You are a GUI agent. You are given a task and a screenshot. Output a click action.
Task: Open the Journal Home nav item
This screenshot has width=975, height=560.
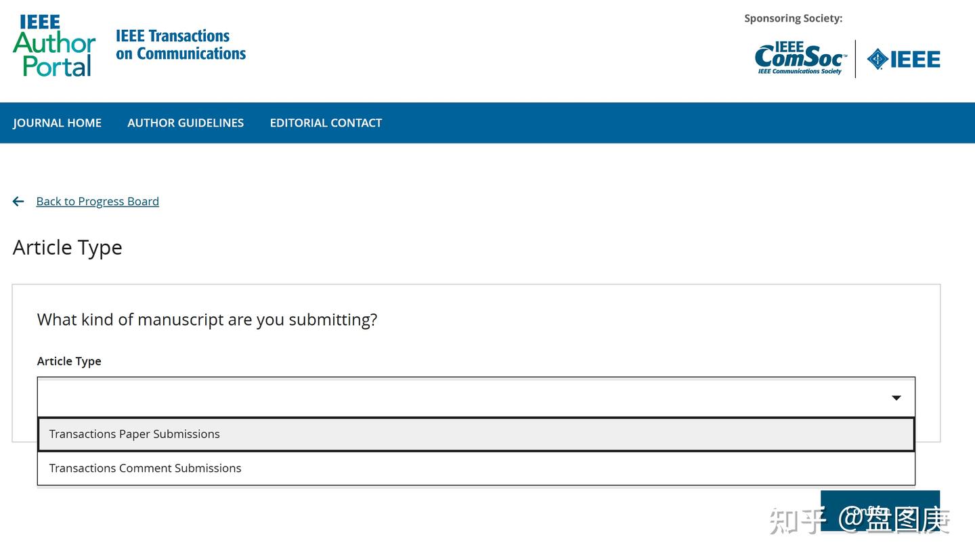pyautogui.click(x=58, y=123)
